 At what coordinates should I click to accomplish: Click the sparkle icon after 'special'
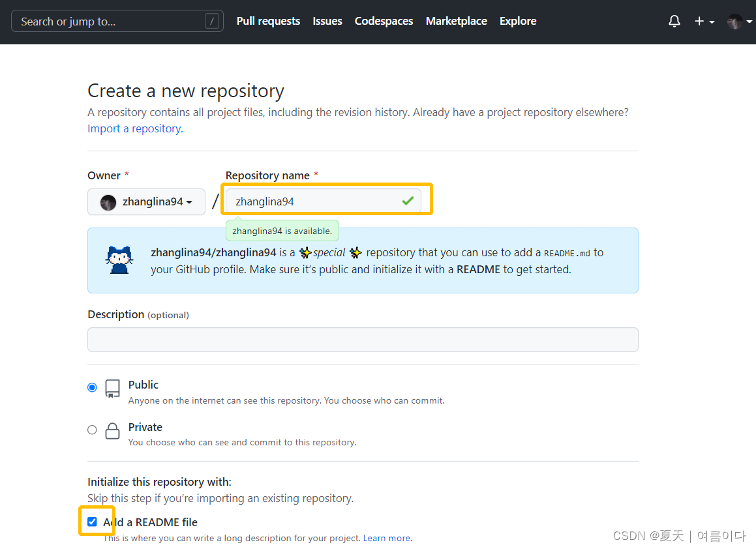pos(355,252)
